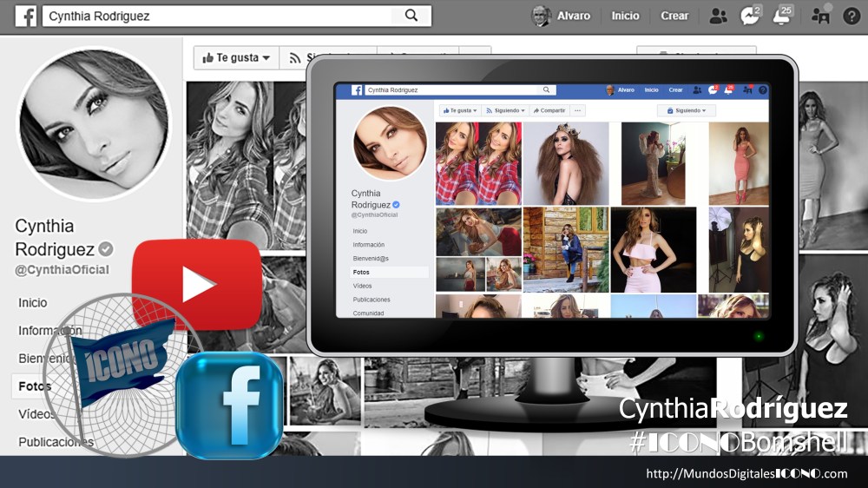The height and width of the screenshot is (488, 868).
Task: Select Información in the monitor's left sidebar
Action: point(369,245)
